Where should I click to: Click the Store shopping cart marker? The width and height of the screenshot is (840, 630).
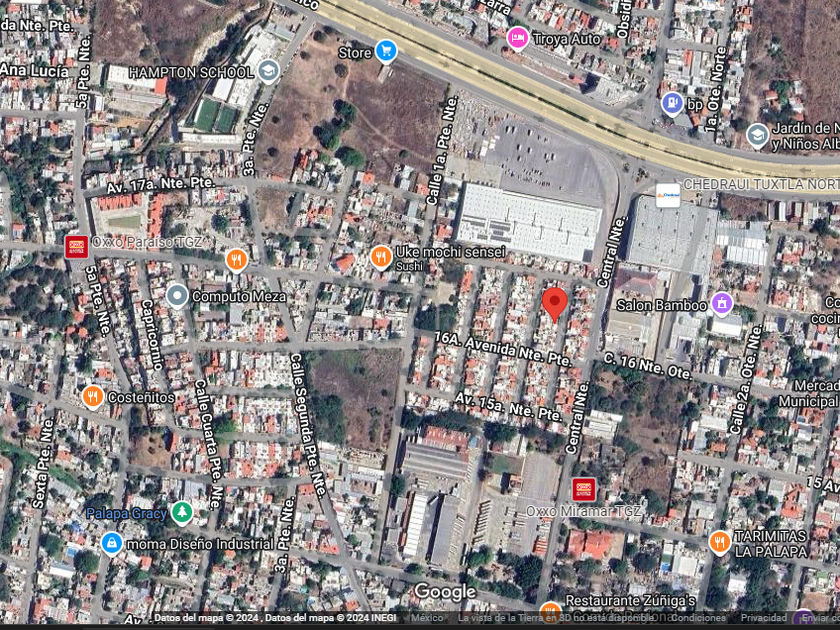coord(386,51)
